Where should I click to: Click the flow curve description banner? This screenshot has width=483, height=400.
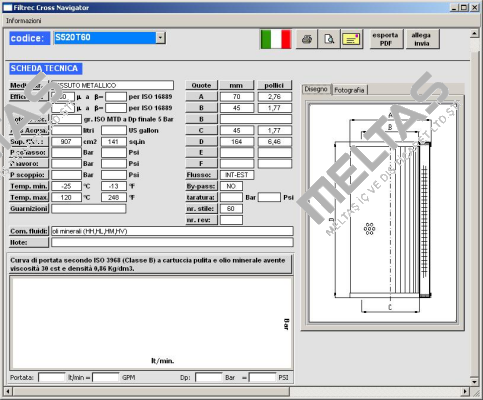point(150,264)
